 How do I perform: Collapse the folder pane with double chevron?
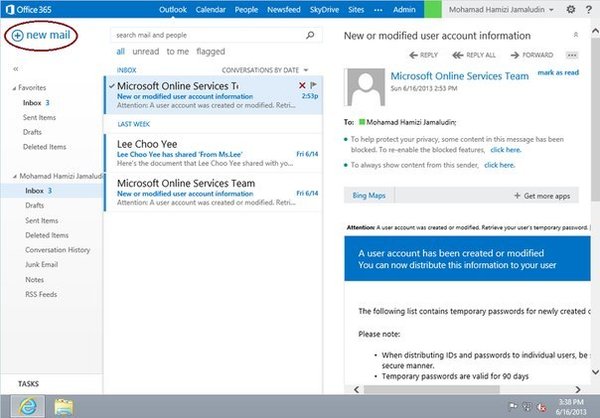click(x=15, y=69)
